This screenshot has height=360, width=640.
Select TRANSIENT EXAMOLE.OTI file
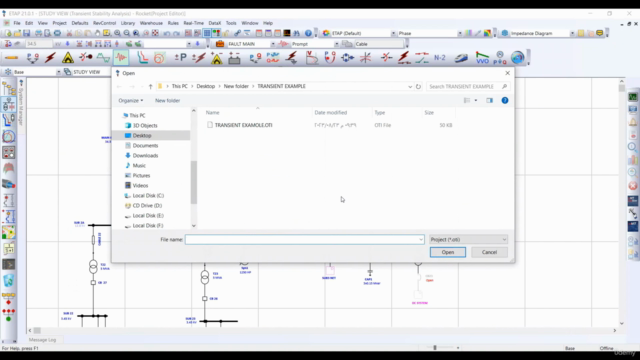coord(244,125)
